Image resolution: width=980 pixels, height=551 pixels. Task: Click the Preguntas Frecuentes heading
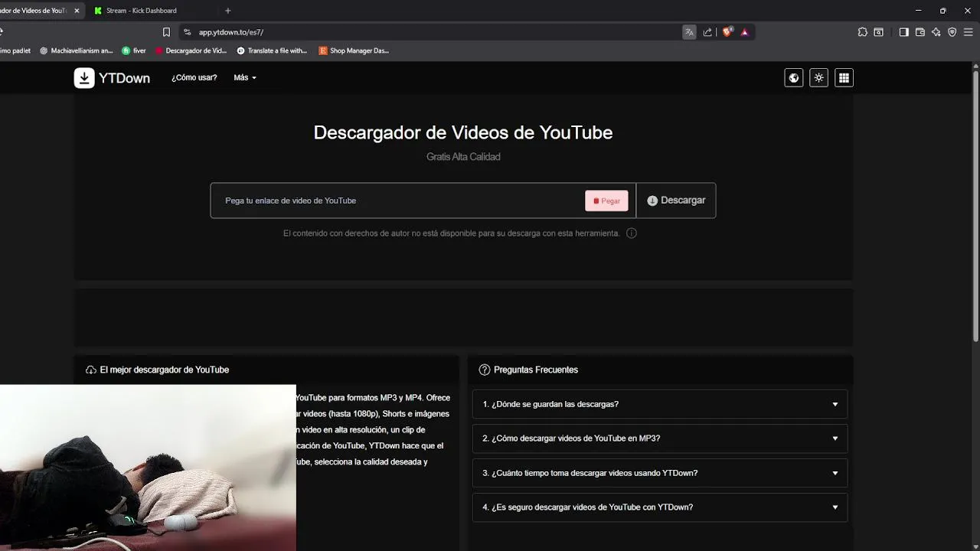click(536, 370)
